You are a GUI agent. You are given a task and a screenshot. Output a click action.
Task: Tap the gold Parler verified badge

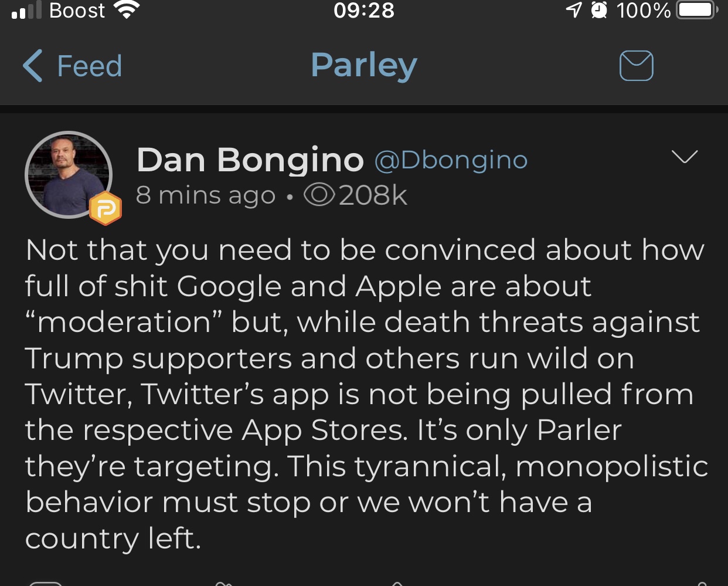[x=106, y=208]
